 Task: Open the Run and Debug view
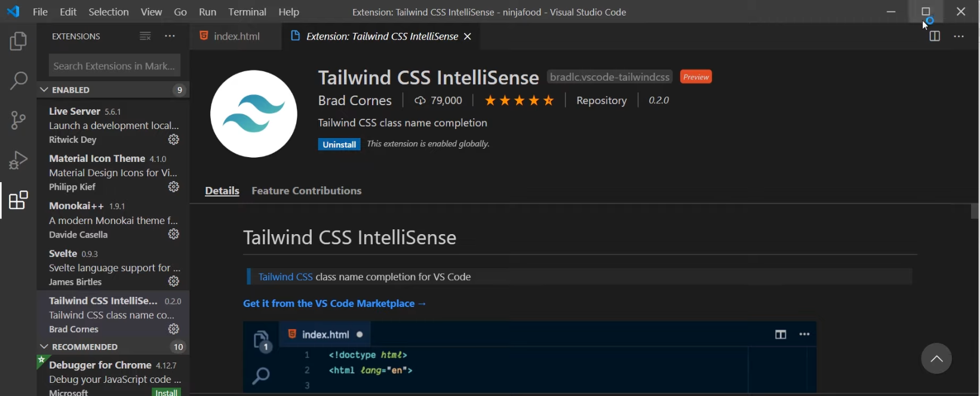pos(19,159)
